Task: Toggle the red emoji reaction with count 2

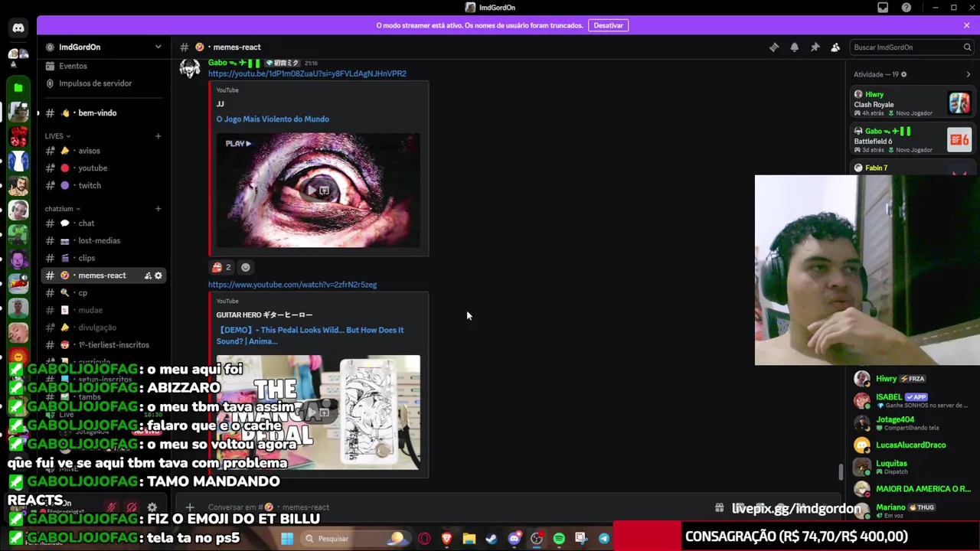Action: coord(221,267)
